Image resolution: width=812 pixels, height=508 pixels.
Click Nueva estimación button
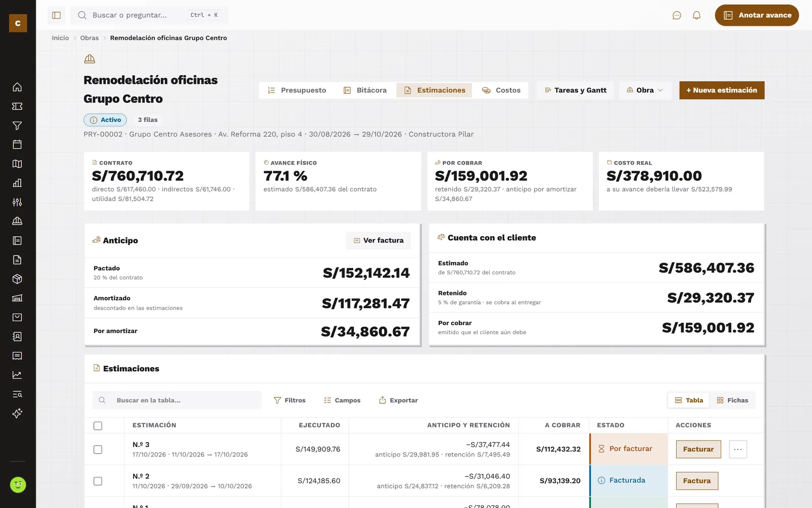pyautogui.click(x=722, y=90)
